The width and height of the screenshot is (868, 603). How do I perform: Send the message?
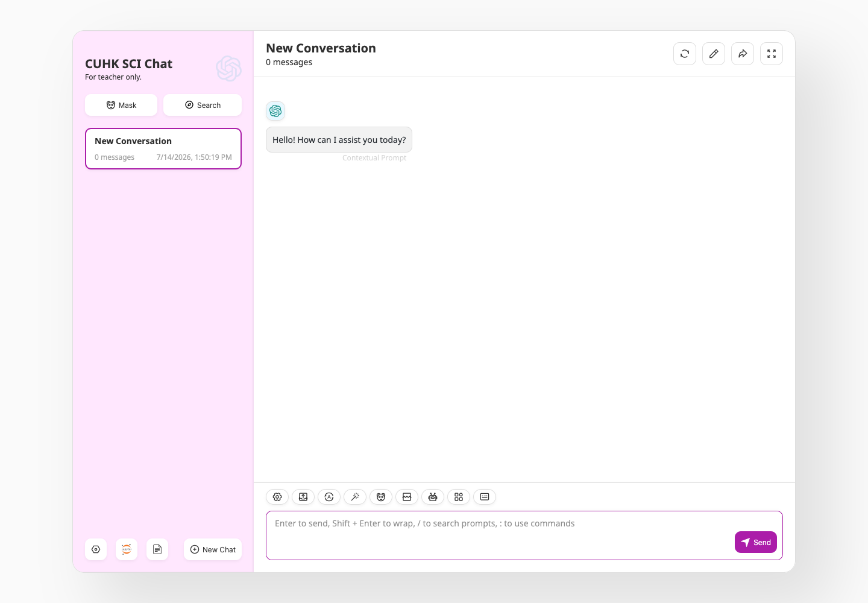coord(756,542)
